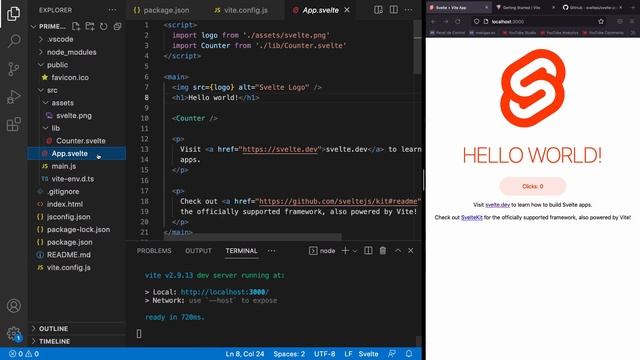Refresh the explorer file tree
The width and height of the screenshot is (640, 360).
pos(104,27)
